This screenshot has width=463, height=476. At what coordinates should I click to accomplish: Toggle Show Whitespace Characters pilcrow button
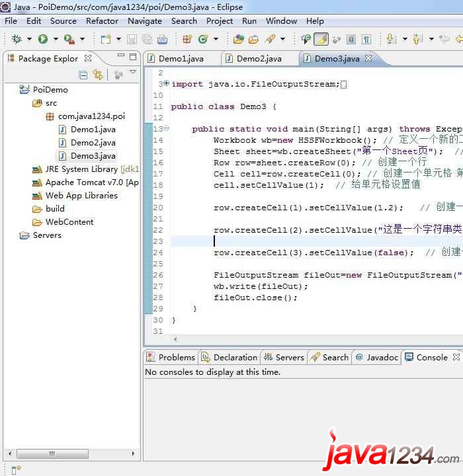click(366, 40)
